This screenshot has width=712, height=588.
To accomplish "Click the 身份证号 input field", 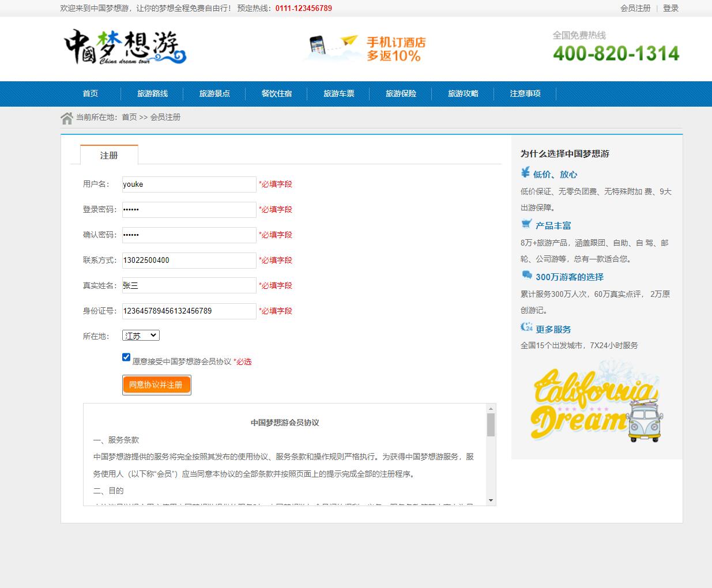I will [189, 311].
